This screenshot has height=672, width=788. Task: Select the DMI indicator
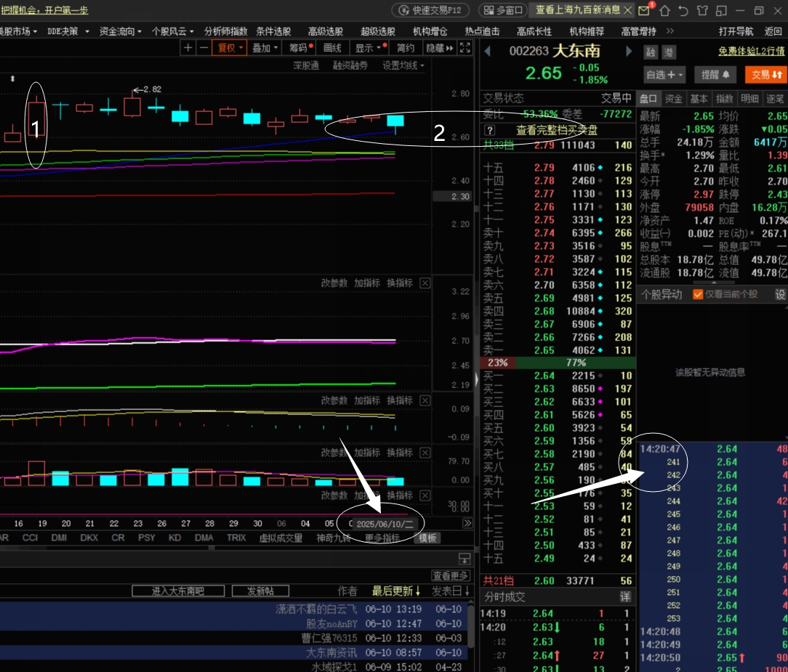coord(59,538)
